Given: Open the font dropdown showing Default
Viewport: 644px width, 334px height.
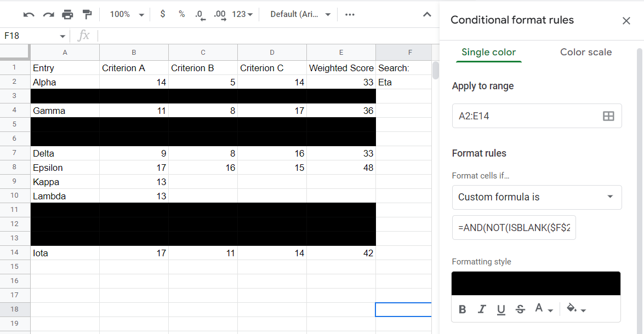Looking at the screenshot, I should (x=299, y=14).
